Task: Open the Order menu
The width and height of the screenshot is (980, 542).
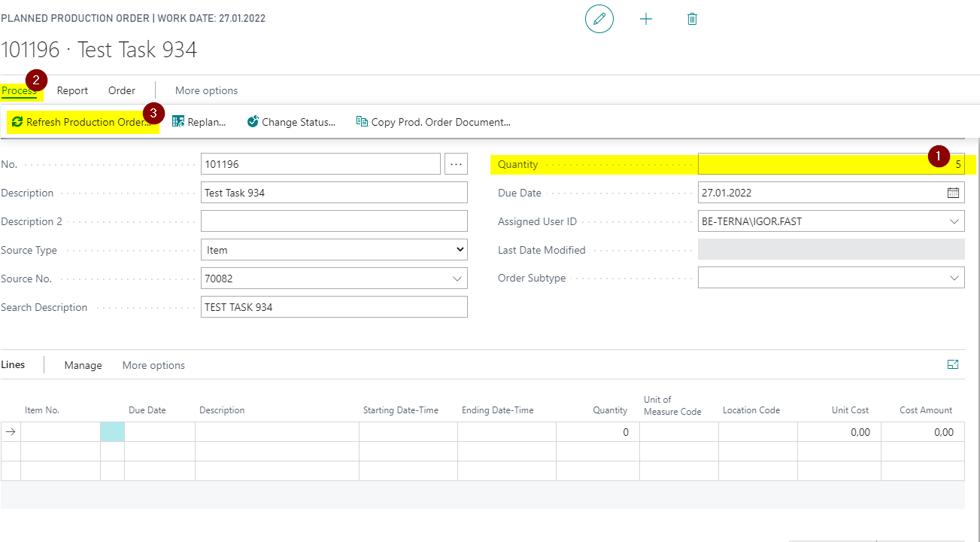Action: [x=122, y=90]
